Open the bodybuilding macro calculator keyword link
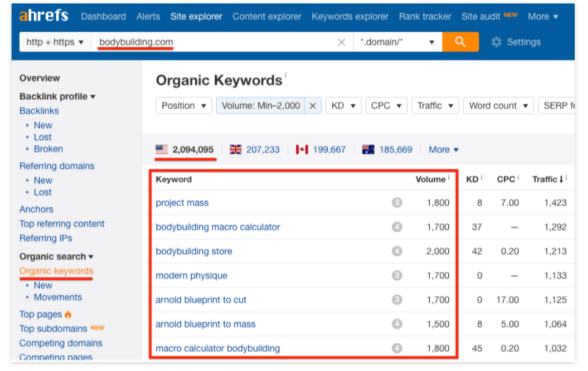This screenshot has width=588, height=371. pyautogui.click(x=218, y=227)
